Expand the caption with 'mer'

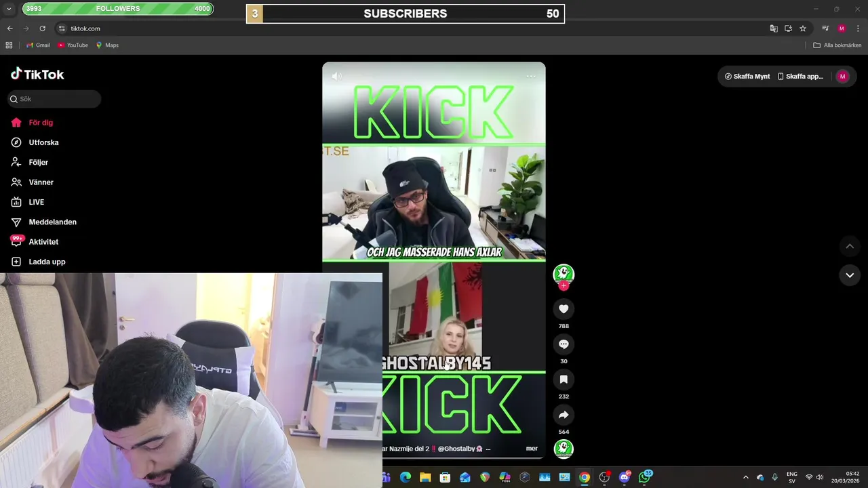click(x=532, y=448)
